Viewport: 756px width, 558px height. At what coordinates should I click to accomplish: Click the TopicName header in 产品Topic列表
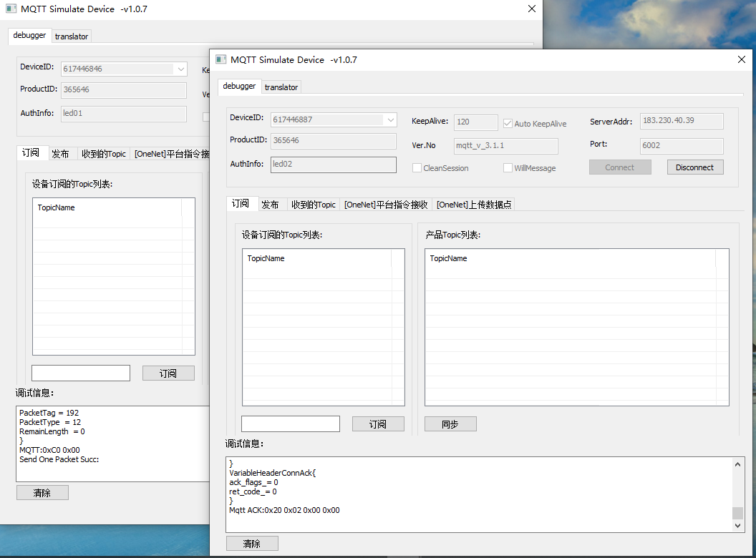[x=449, y=258]
